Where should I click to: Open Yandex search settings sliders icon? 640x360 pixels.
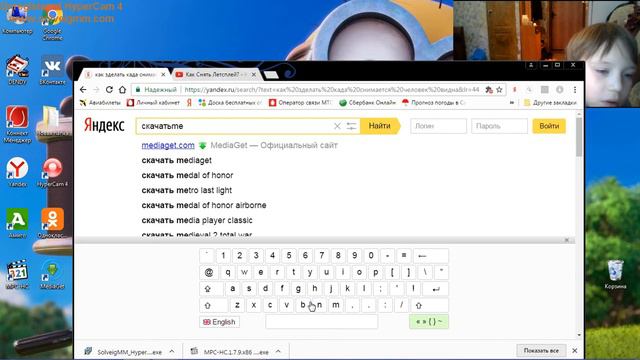(351, 126)
